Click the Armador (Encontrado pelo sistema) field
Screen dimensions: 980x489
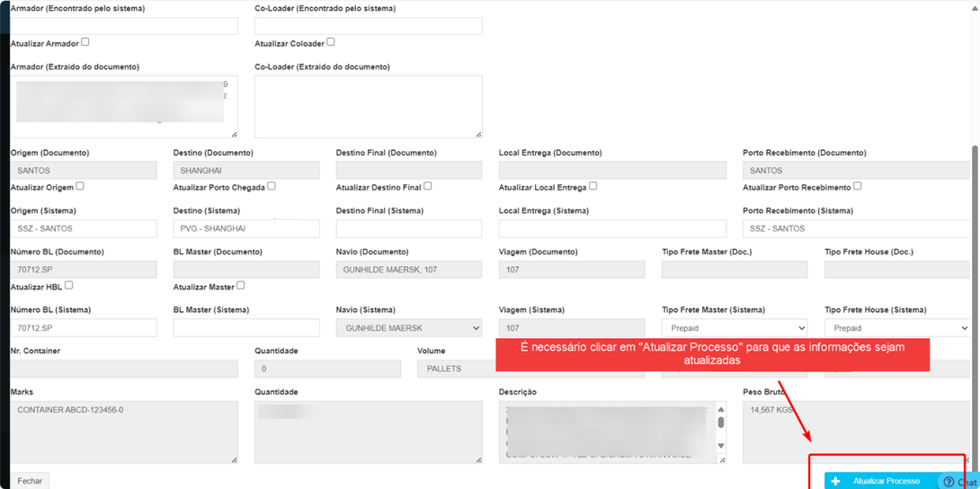[124, 25]
